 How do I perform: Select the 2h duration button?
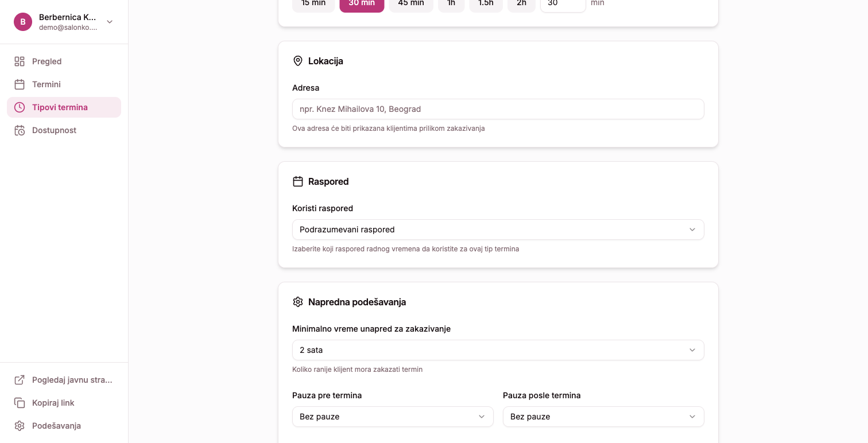521,4
